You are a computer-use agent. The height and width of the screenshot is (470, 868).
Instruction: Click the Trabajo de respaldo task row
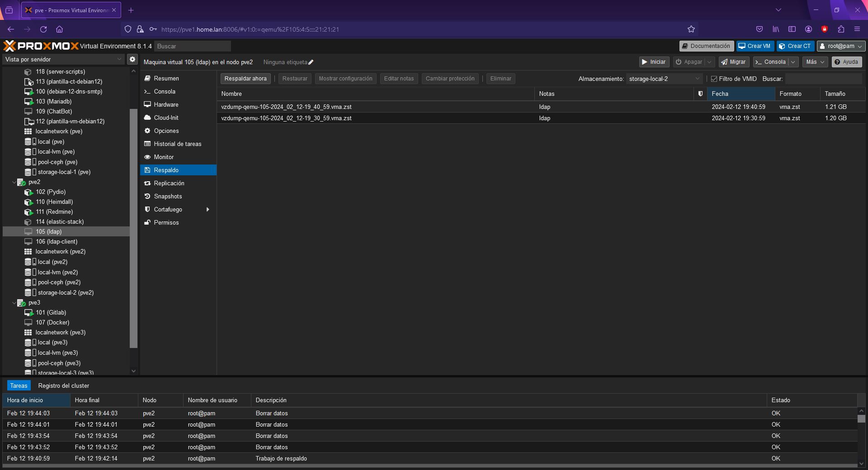[430, 458]
